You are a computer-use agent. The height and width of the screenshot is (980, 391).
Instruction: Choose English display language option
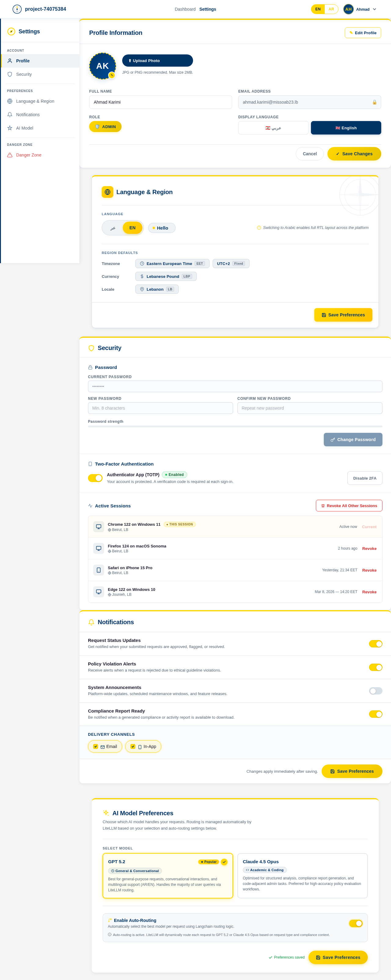tap(346, 128)
